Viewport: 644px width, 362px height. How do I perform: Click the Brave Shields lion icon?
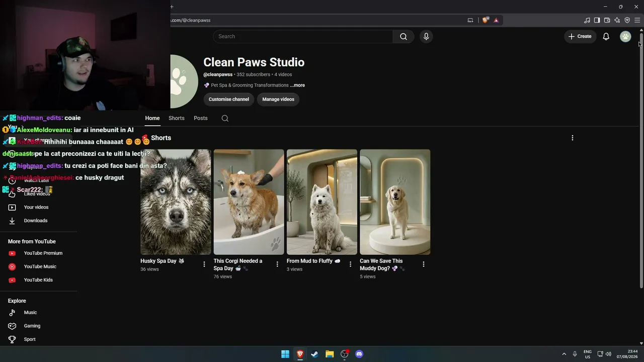[x=486, y=20]
